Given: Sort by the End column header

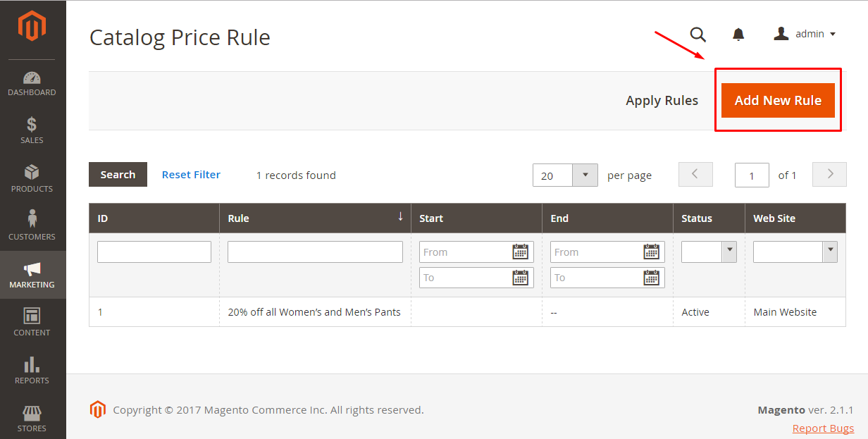Looking at the screenshot, I should (607, 218).
